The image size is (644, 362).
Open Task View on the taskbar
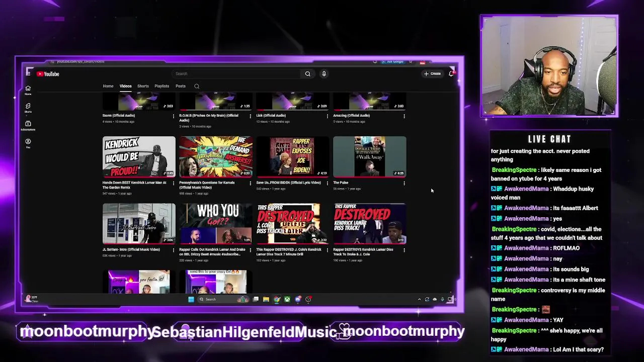tap(256, 299)
